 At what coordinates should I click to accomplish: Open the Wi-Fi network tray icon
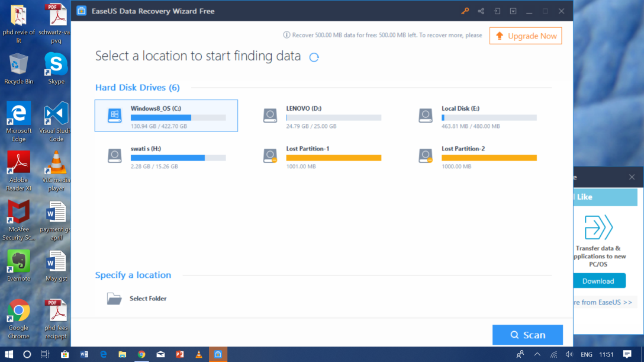tap(553, 354)
